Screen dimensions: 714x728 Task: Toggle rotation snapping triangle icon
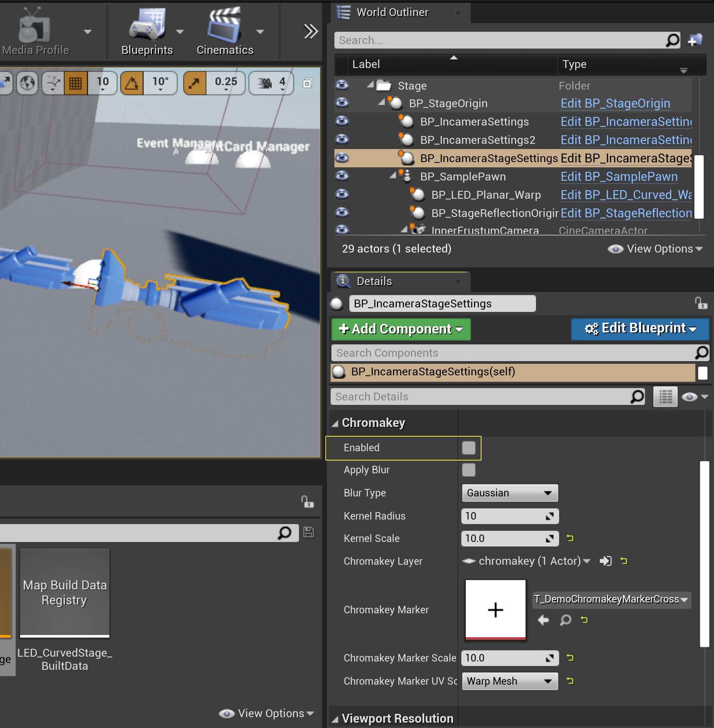(x=132, y=83)
